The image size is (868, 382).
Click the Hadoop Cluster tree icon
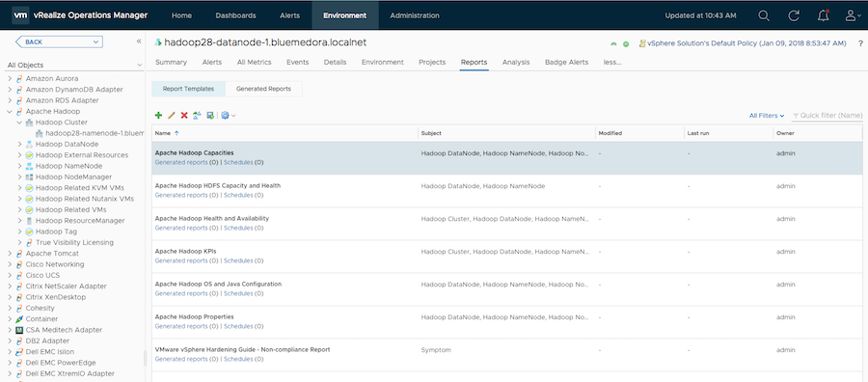[30, 123]
